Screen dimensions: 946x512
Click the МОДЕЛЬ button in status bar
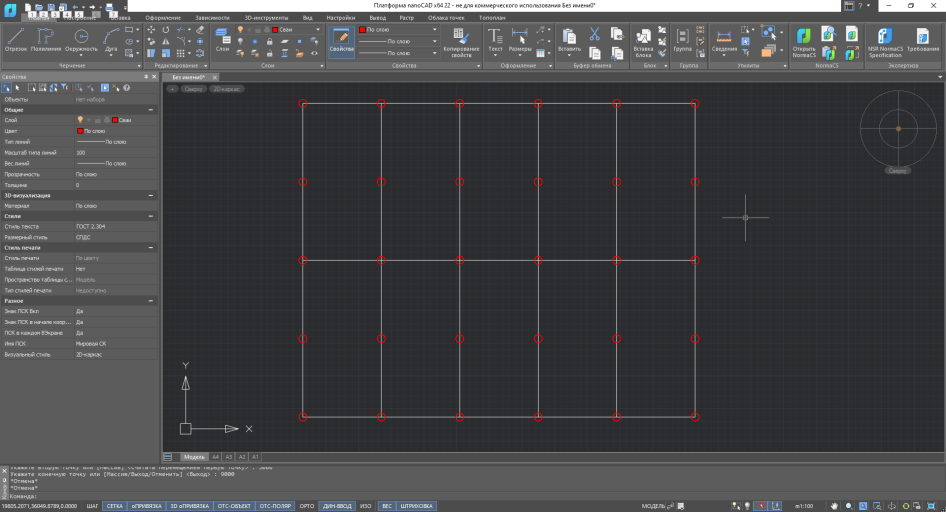click(653, 506)
